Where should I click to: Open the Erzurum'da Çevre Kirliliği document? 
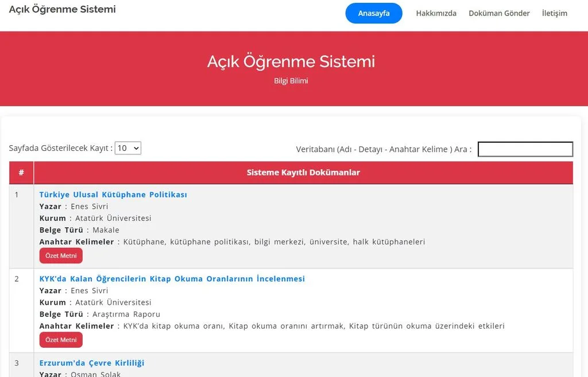click(x=92, y=363)
